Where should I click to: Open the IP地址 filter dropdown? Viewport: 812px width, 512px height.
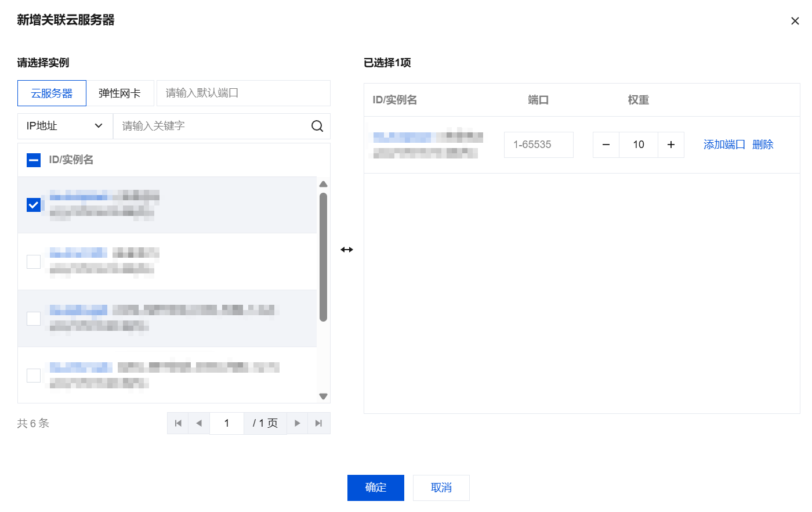65,126
